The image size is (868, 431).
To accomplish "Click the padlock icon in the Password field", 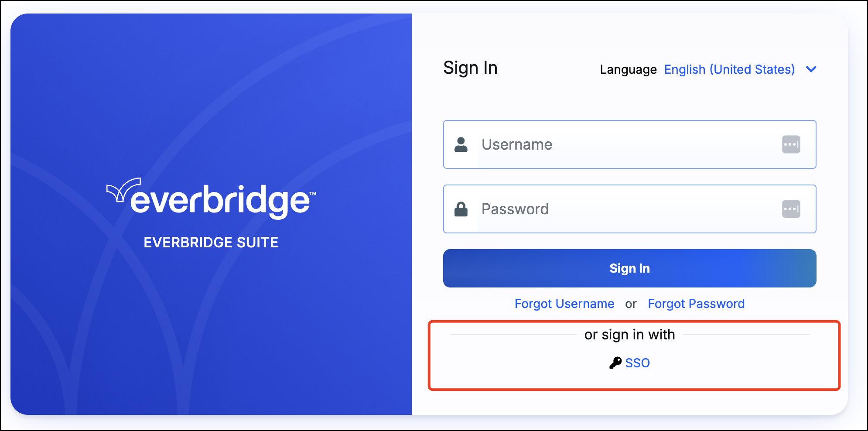I will click(461, 209).
